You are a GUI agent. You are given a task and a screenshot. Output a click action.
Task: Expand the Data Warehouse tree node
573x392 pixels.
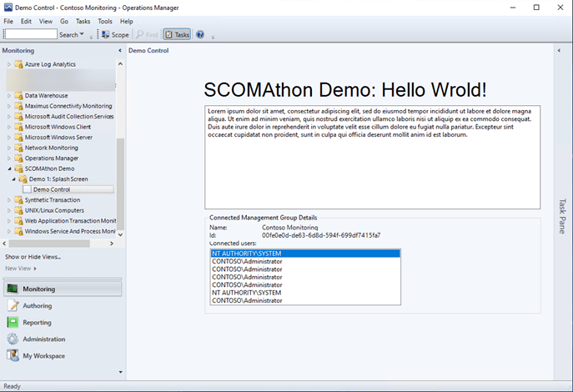9,96
